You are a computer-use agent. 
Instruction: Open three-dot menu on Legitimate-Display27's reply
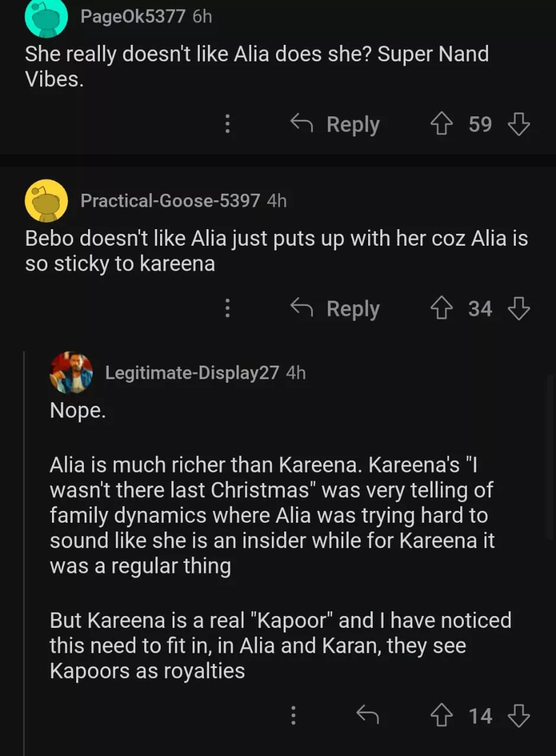tap(293, 716)
